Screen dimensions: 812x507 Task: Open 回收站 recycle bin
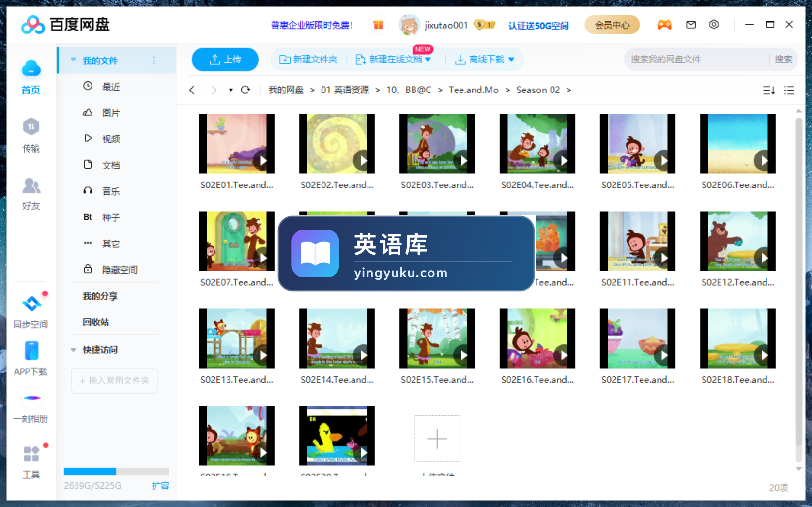coord(96,322)
